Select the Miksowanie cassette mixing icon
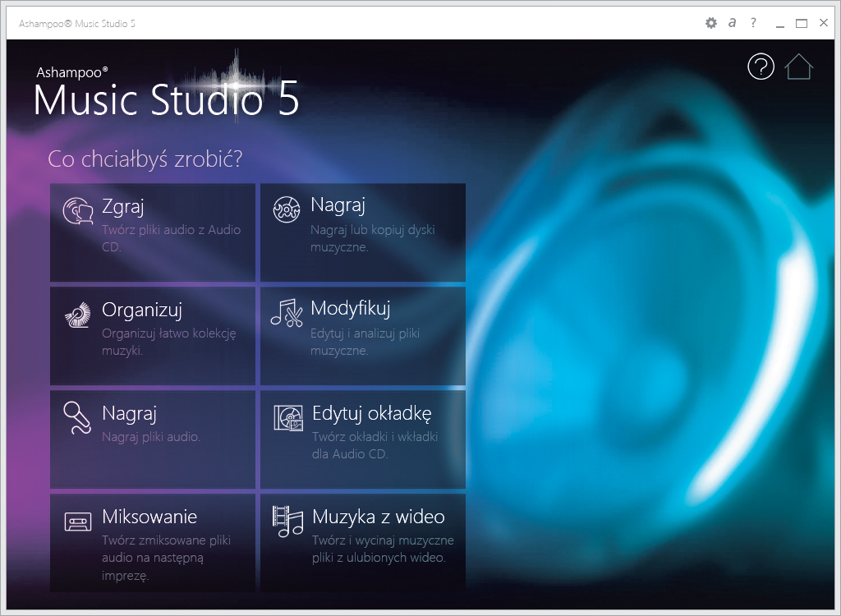 tap(77, 520)
